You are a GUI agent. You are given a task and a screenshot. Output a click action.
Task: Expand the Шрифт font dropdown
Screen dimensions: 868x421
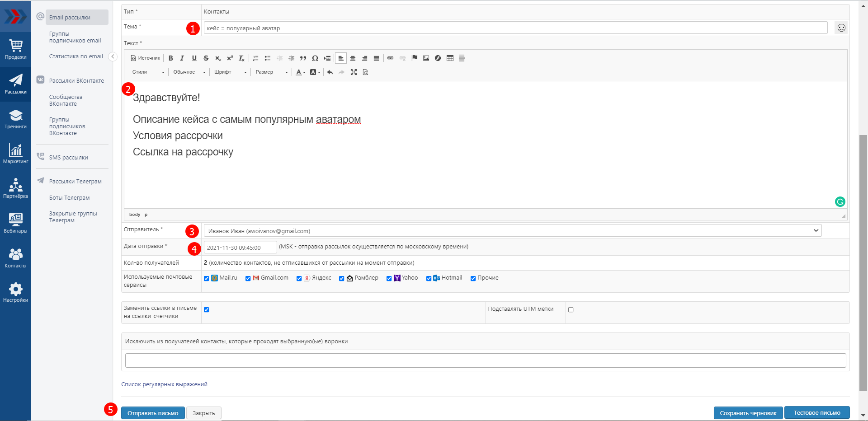pos(231,72)
